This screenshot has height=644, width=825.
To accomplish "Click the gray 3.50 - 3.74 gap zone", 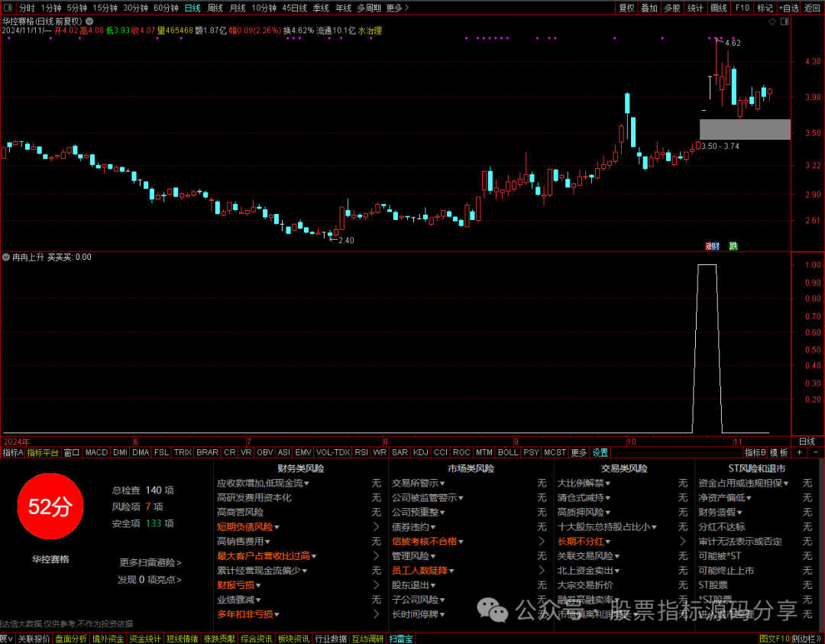I will click(745, 129).
